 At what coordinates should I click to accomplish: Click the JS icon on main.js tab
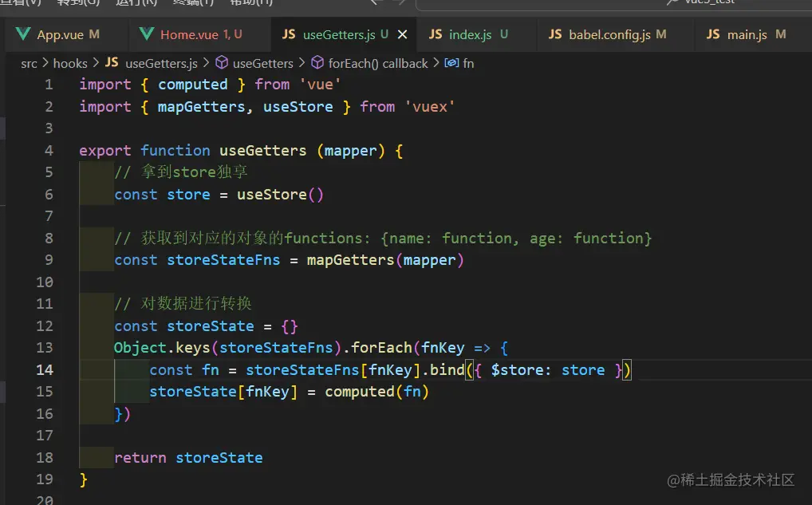[713, 34]
